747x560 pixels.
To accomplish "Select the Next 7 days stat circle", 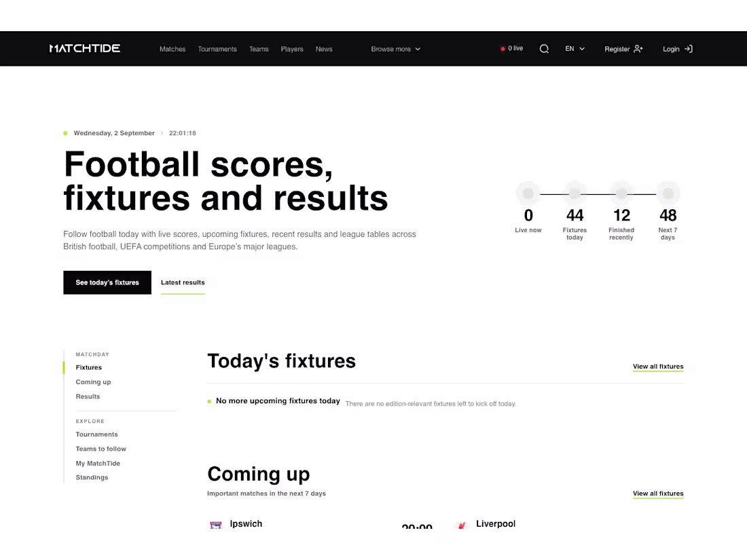I will pyautogui.click(x=668, y=193).
